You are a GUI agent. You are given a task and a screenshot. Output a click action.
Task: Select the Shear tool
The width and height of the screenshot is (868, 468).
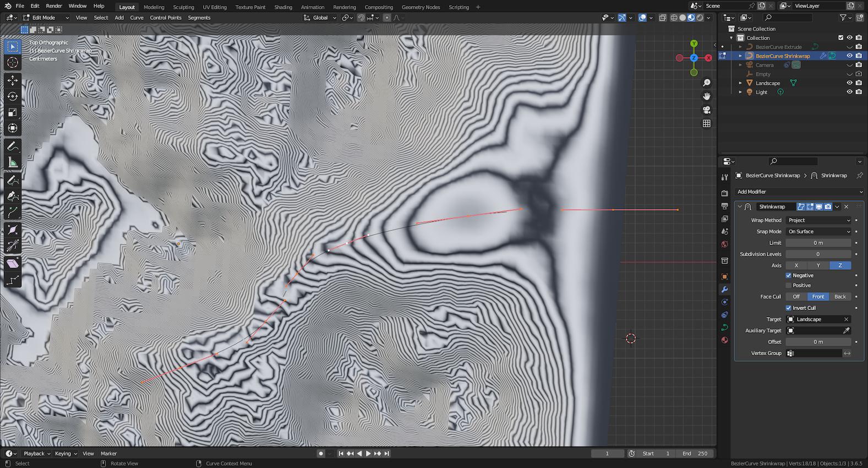tap(12, 264)
